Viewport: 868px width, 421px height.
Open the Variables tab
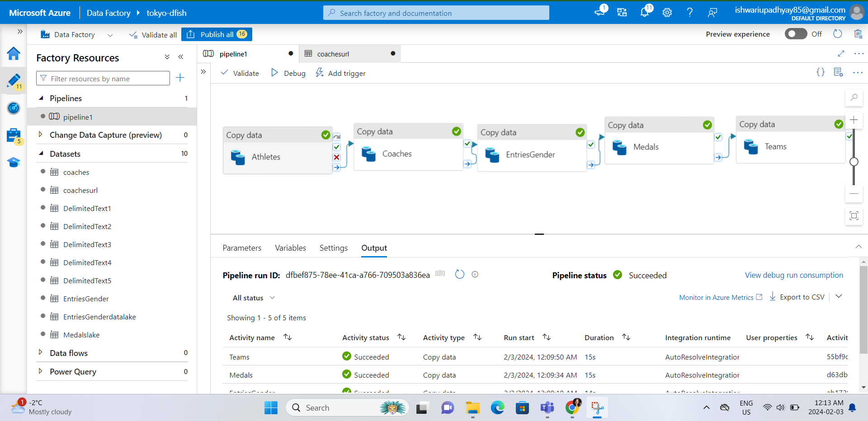tap(290, 248)
